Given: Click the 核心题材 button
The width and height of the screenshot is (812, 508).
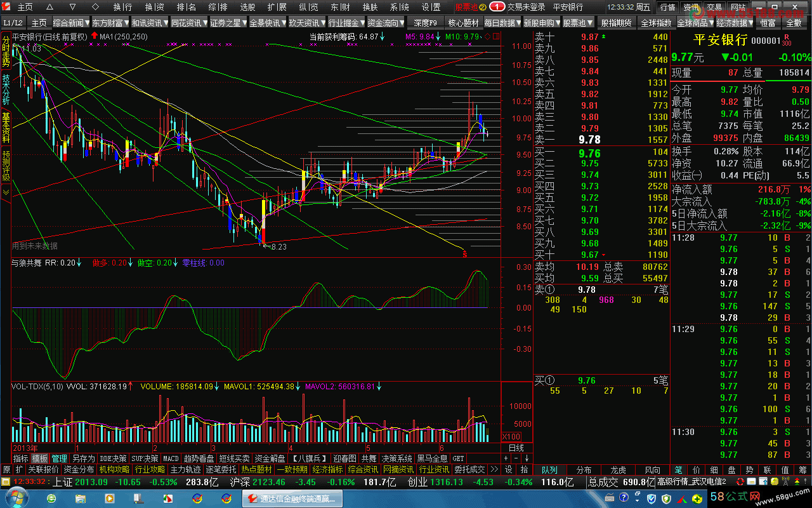Looking at the screenshot, I should 464,23.
